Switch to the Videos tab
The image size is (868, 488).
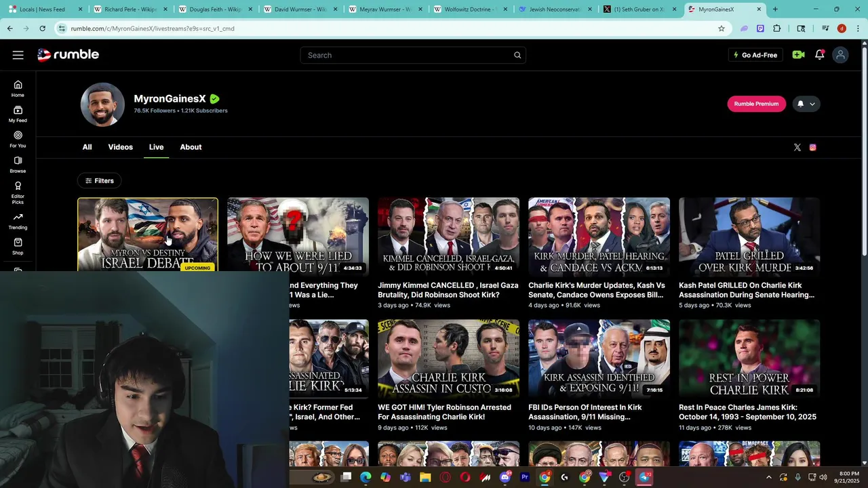coord(121,147)
